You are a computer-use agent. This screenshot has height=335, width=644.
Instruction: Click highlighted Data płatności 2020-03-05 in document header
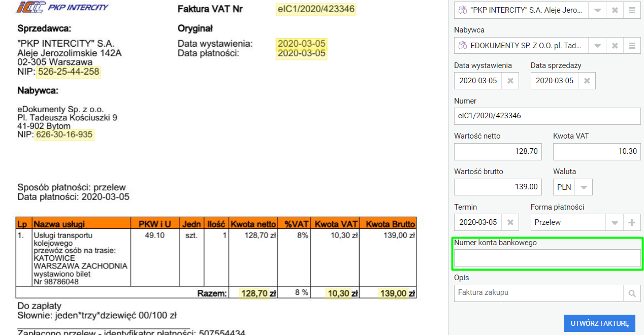302,53
